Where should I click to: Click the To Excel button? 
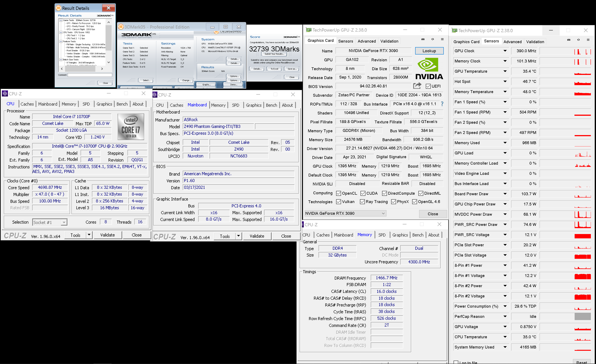[274, 69]
